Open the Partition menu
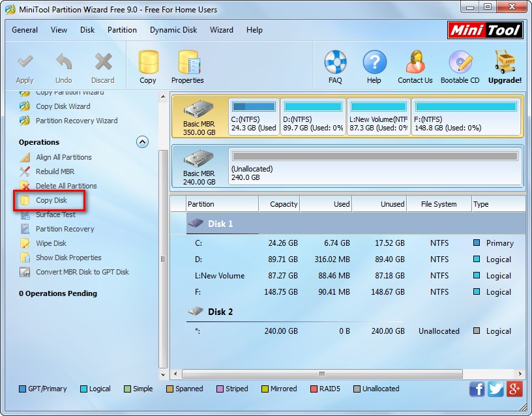532x416 pixels. (122, 30)
